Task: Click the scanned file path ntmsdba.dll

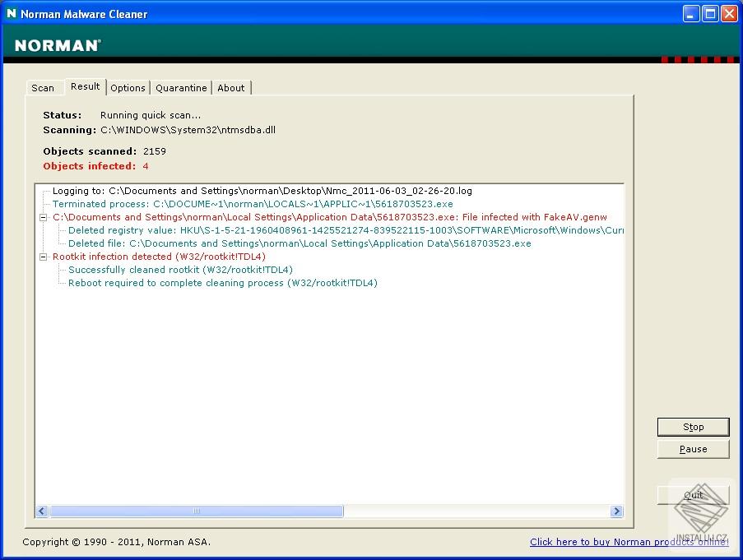Action: (188, 130)
